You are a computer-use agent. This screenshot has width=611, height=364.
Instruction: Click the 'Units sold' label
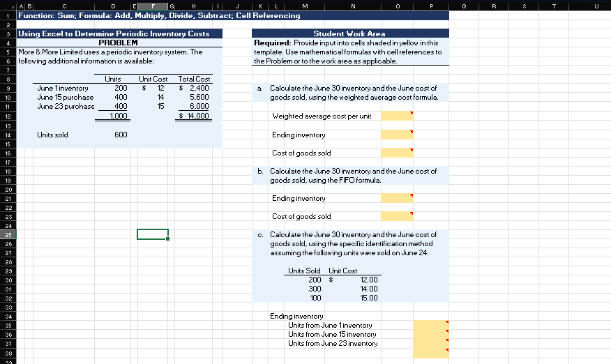(x=52, y=135)
